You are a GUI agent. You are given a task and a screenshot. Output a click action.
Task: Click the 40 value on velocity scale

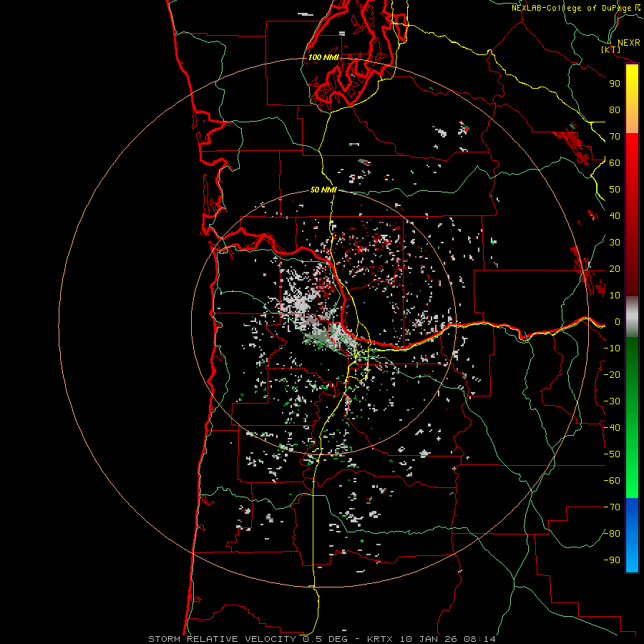pos(615,216)
